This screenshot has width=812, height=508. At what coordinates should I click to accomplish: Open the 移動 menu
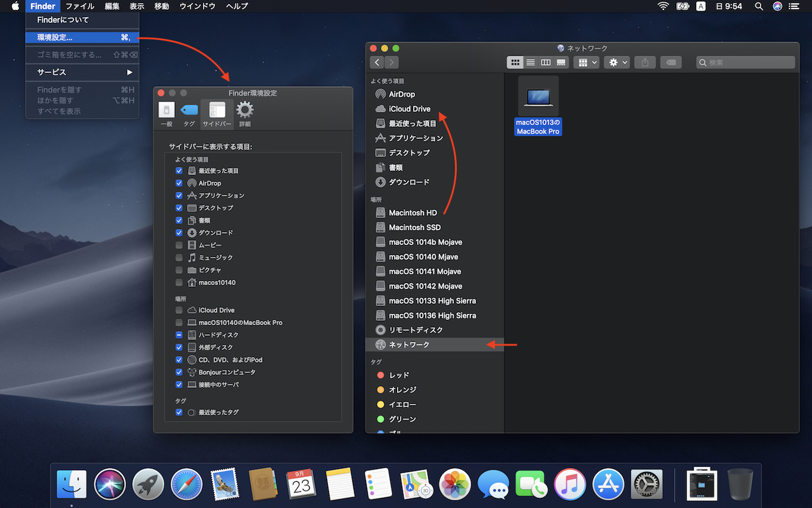162,6
